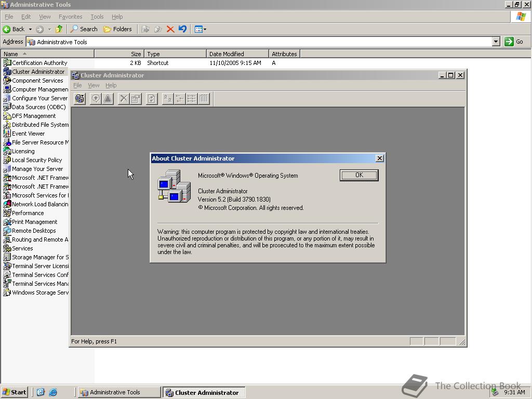Select the Event Viewer item
The height and width of the screenshot is (399, 532).
click(24, 134)
